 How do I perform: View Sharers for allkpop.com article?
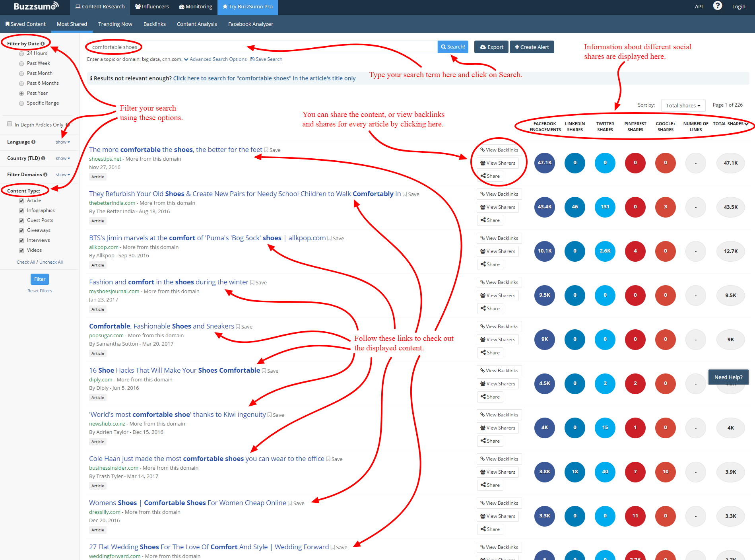click(498, 251)
